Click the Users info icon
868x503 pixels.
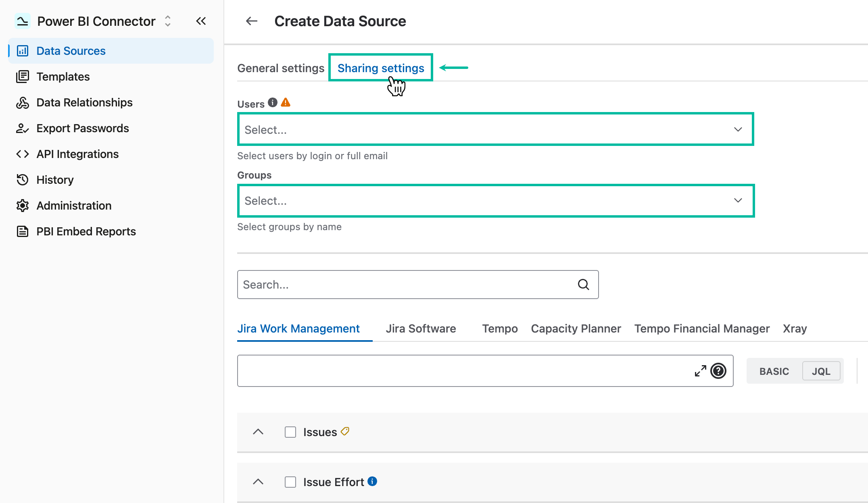[x=273, y=102]
